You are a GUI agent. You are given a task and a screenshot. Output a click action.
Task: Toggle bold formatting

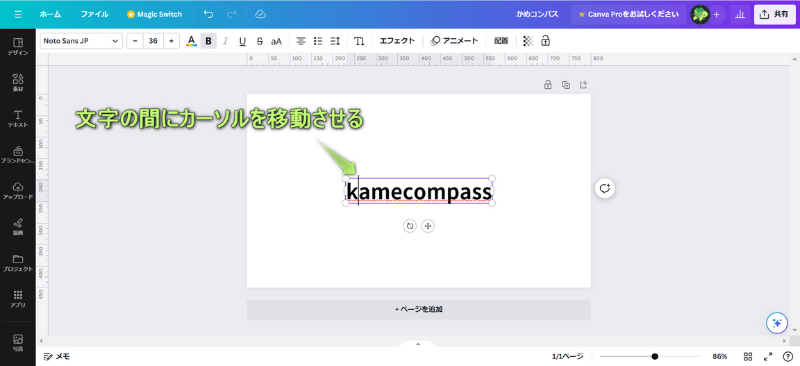coord(208,41)
